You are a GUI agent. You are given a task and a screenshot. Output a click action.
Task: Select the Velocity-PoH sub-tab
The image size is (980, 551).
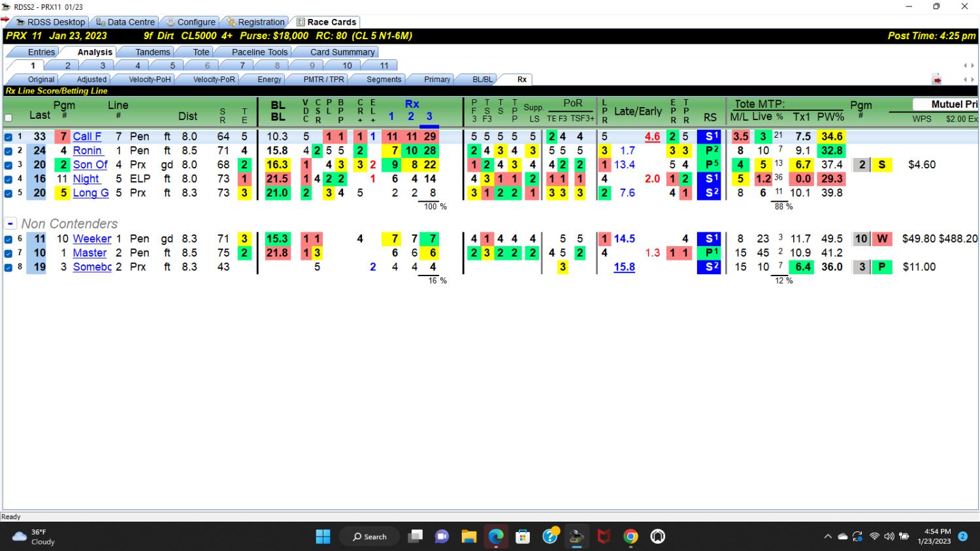[x=149, y=79]
